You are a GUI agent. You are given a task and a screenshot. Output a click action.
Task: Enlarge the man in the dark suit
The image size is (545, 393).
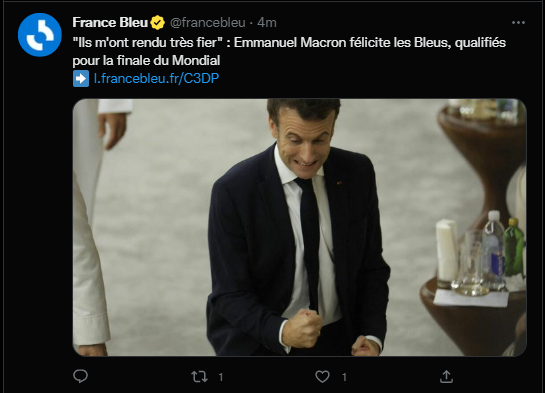point(298,228)
